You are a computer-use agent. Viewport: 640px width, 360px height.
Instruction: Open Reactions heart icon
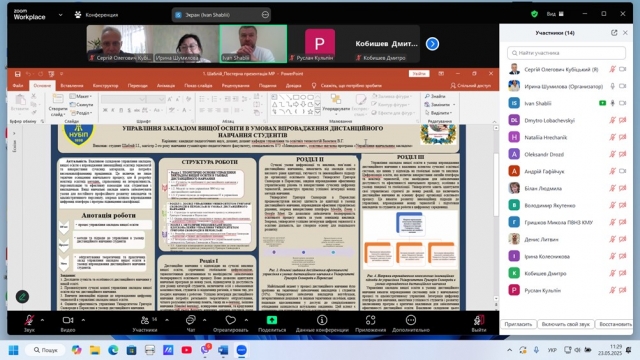(231, 320)
